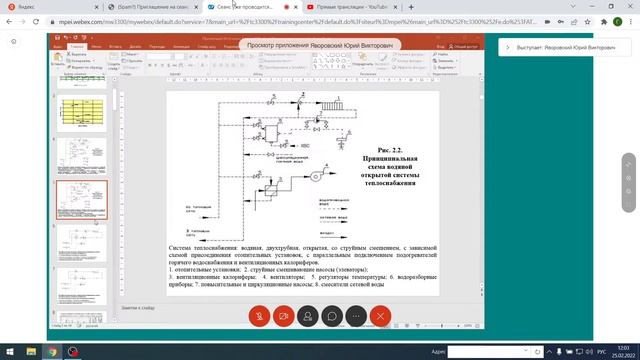
Task: Open Webex side panel handle at right
Action: point(629,182)
